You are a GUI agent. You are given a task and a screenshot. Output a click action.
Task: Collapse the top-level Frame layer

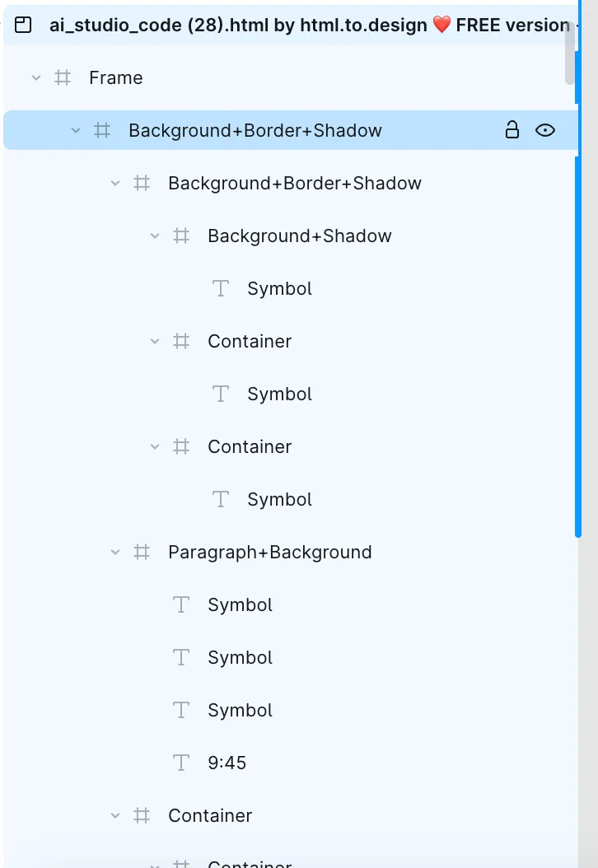click(x=35, y=77)
